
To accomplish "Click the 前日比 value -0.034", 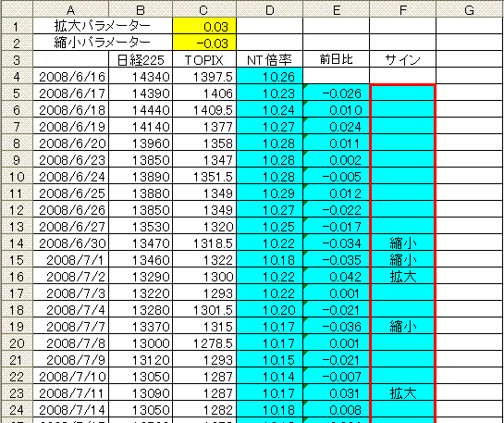I will 337,243.
